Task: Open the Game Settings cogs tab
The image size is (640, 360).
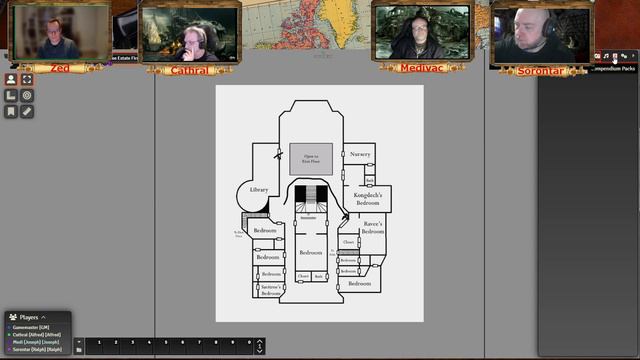Action: [x=624, y=56]
